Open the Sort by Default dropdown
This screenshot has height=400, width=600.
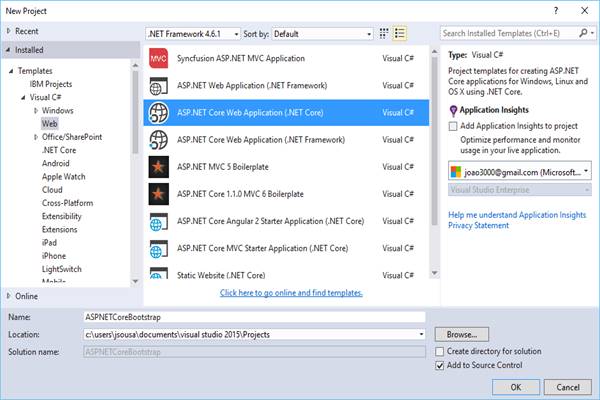(x=323, y=34)
